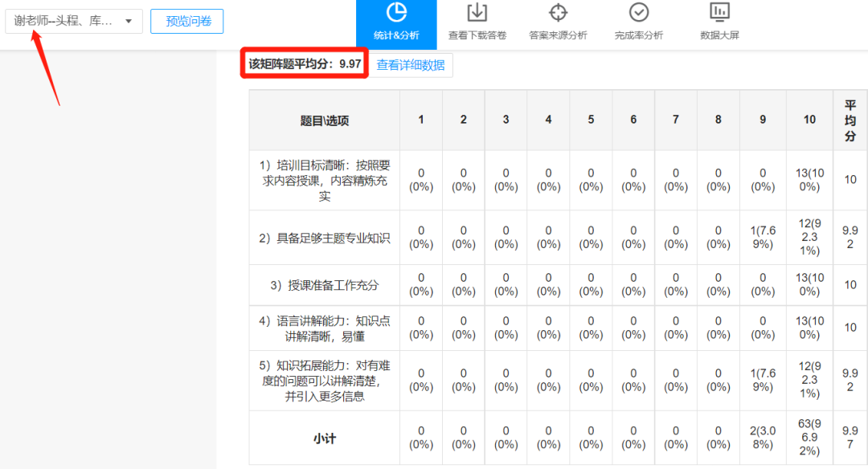Click the 题目\选项 column header
This screenshot has height=469, width=868.
325,120
